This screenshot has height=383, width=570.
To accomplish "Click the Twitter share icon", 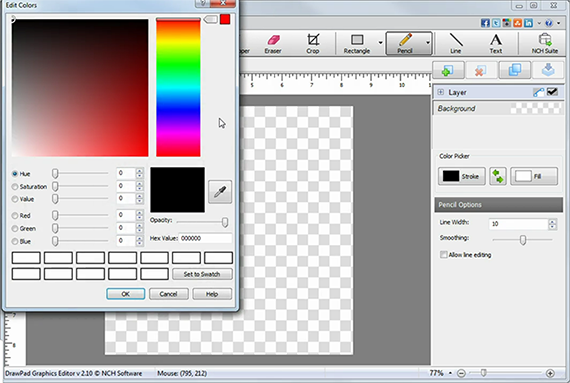I will coord(496,23).
